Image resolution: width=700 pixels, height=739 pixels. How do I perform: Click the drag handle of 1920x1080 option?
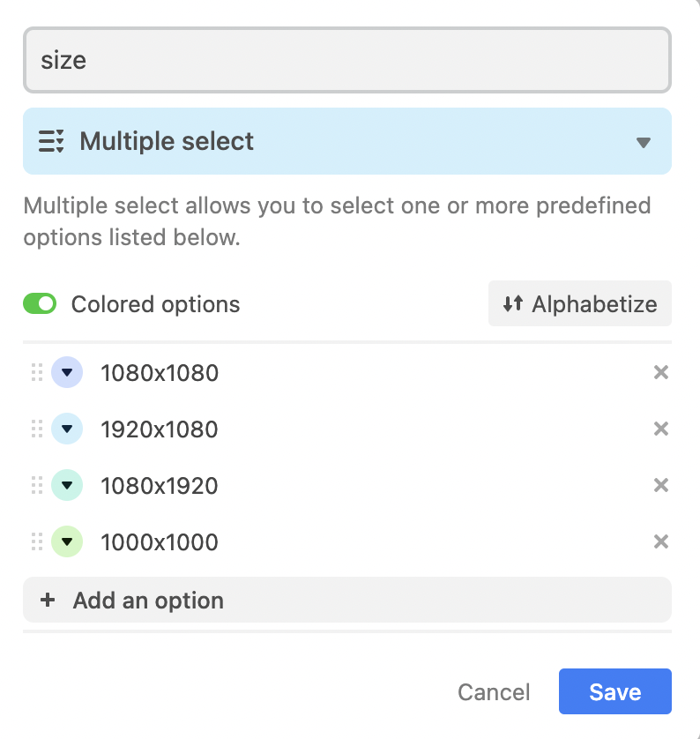click(x=37, y=429)
